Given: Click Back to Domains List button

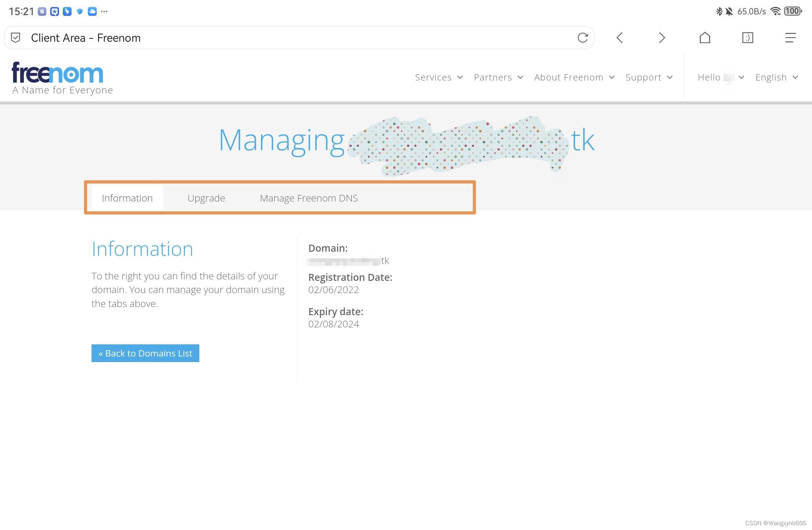Looking at the screenshot, I should 145,353.
